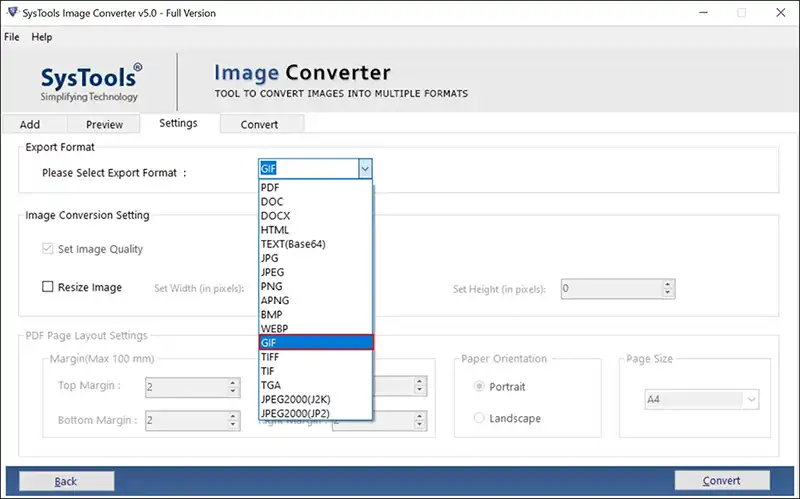Select PNG export format

coord(315,286)
